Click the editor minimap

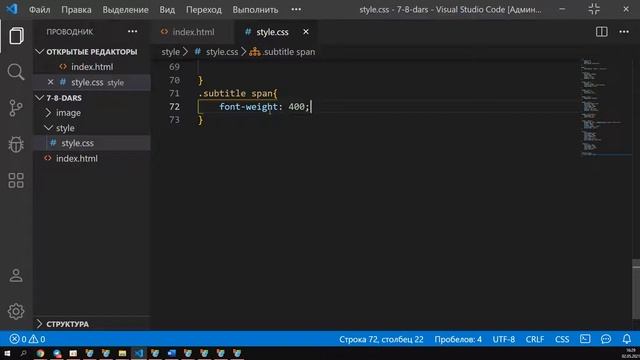pyautogui.click(x=606, y=108)
